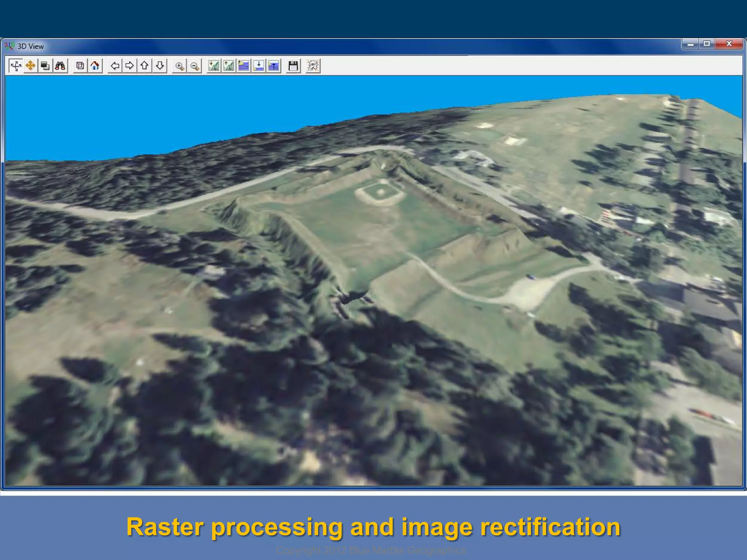
Task: Click the water level display icon
Action: 244,66
